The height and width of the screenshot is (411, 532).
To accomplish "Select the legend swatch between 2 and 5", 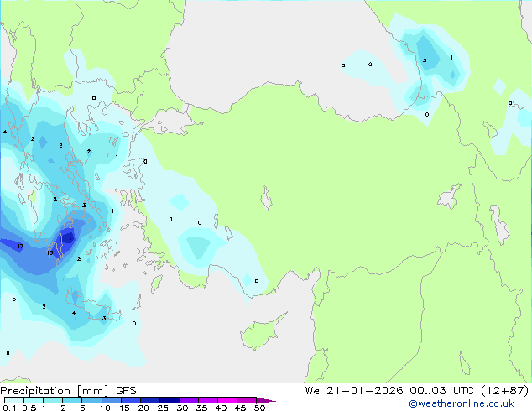I will coord(72,400).
